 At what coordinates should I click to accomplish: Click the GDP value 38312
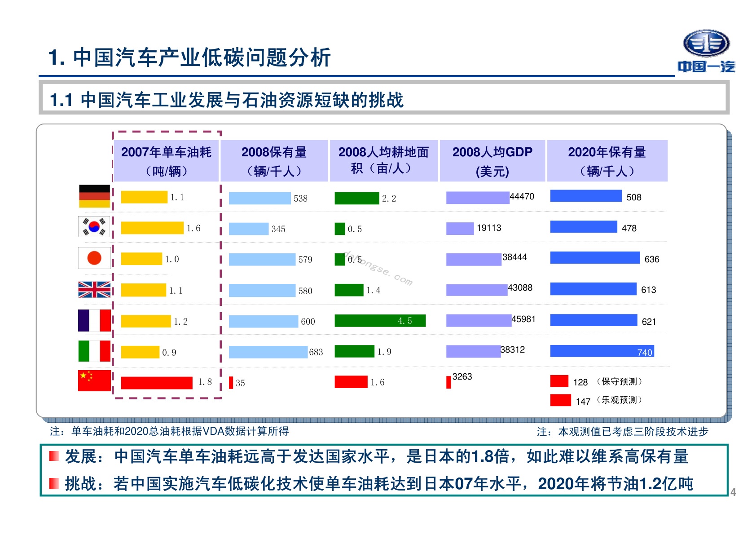tap(513, 349)
